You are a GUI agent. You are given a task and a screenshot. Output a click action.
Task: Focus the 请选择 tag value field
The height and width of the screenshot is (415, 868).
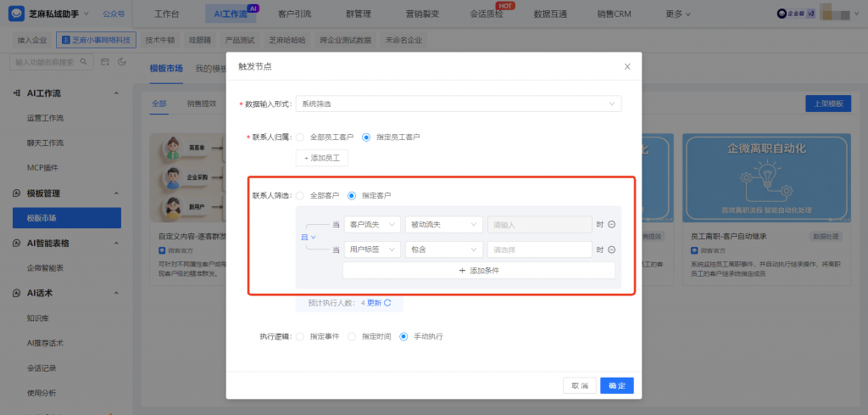[540, 250]
